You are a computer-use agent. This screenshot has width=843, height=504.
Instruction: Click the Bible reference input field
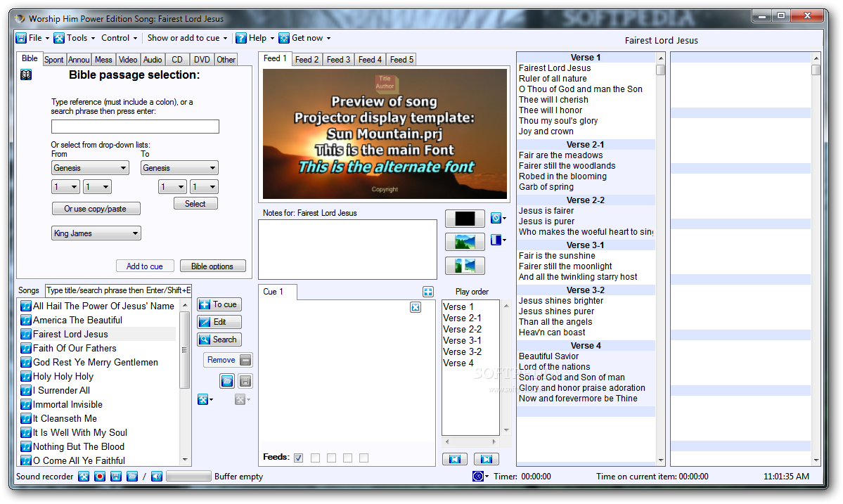[135, 127]
